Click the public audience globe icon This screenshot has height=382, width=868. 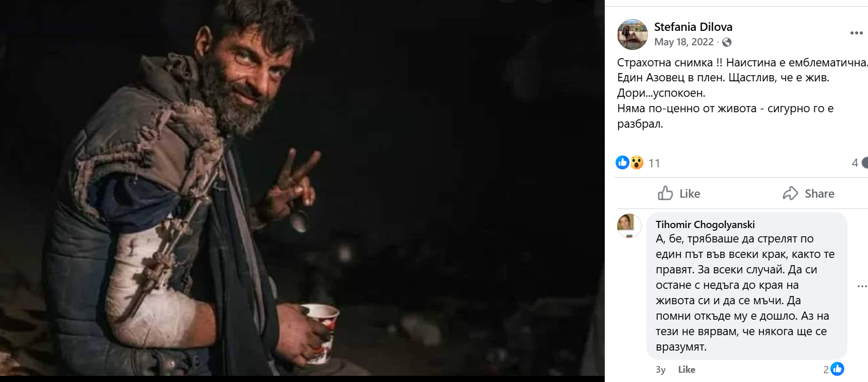click(727, 42)
